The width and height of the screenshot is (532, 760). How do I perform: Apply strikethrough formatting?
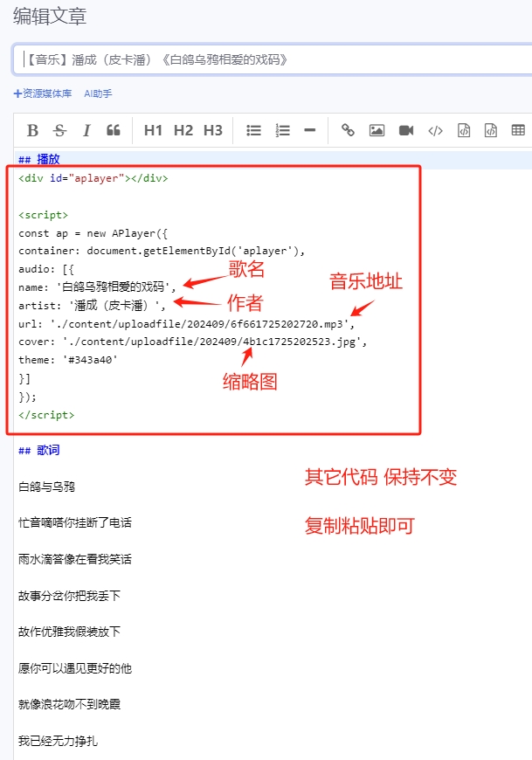click(59, 130)
